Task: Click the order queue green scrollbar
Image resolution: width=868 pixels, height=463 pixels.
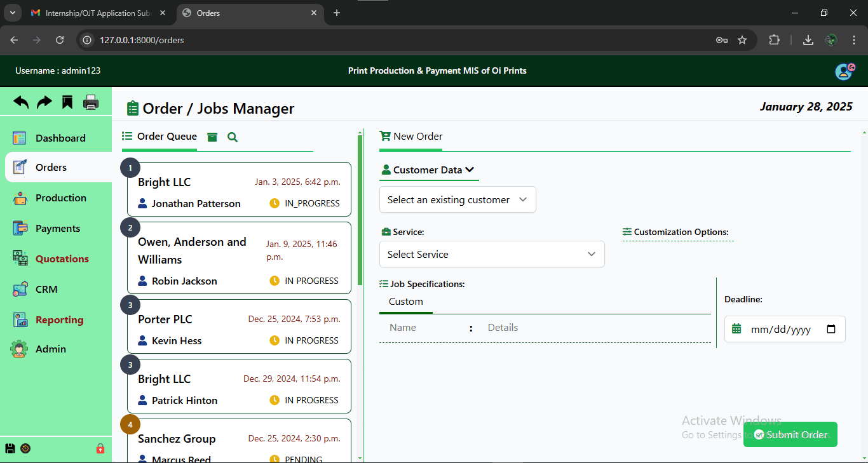Action: pos(360,210)
